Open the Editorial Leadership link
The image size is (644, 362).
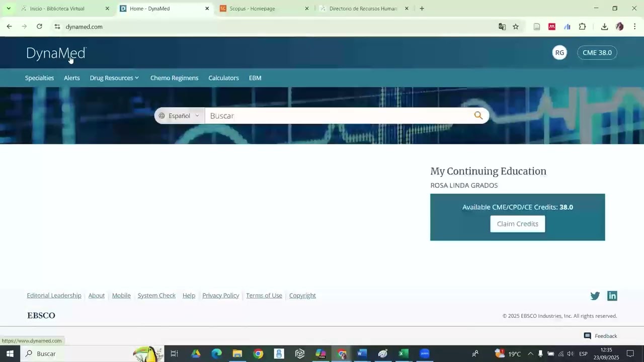54,296
